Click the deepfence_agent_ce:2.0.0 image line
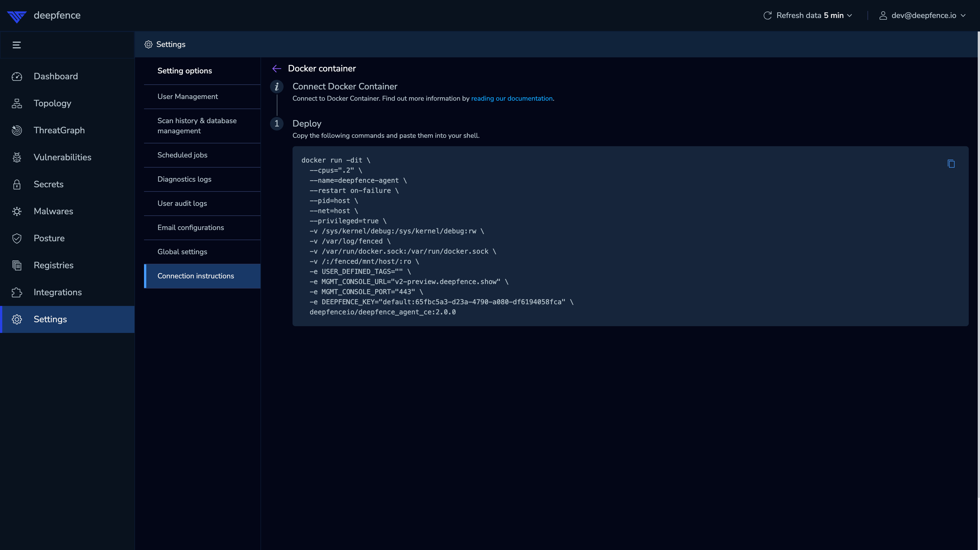The width and height of the screenshot is (980, 550). (382, 312)
